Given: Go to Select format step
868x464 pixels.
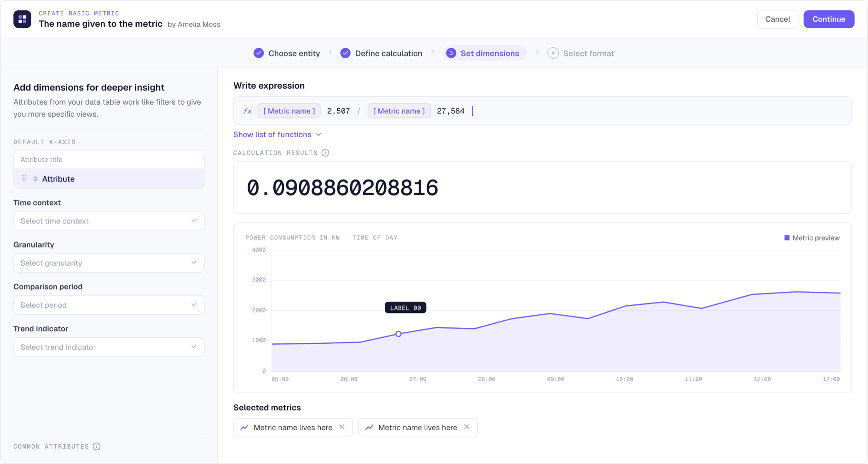Looking at the screenshot, I should (581, 53).
